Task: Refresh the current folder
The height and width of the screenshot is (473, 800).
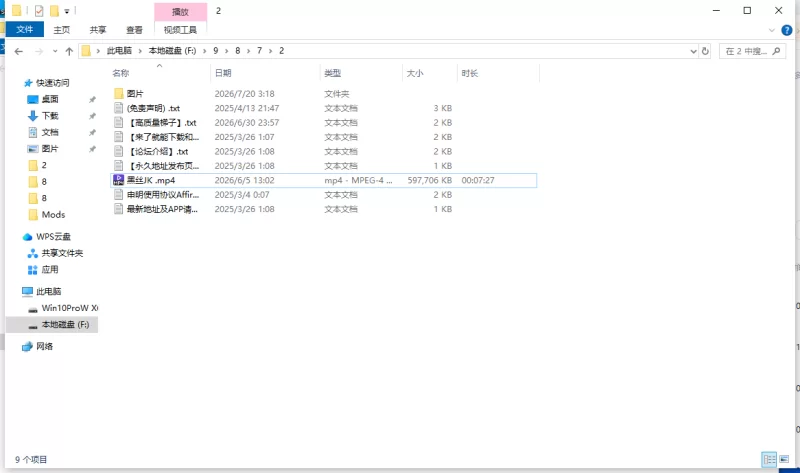Action: click(705, 51)
